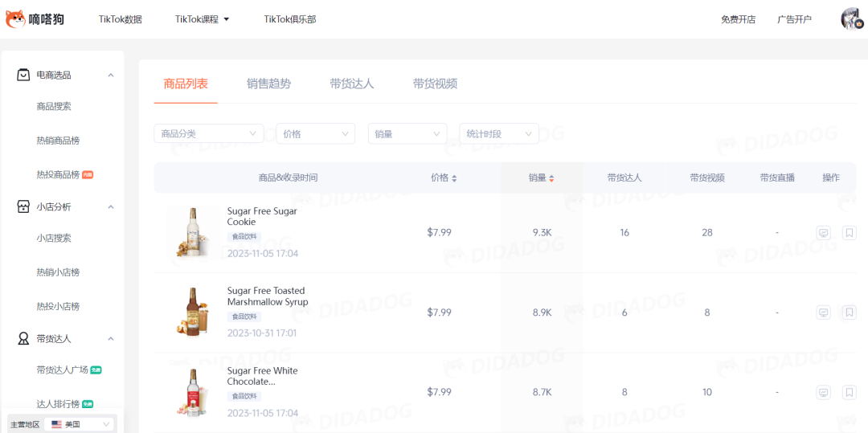Image resolution: width=868 pixels, height=433 pixels.
Task: Click the Didadog fox logo icon
Action: [15, 18]
